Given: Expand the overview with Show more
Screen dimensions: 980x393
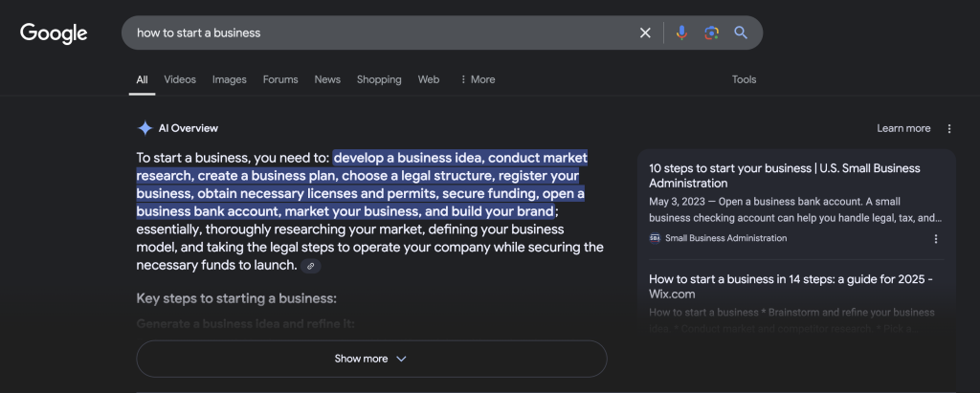Looking at the screenshot, I should pos(371,359).
